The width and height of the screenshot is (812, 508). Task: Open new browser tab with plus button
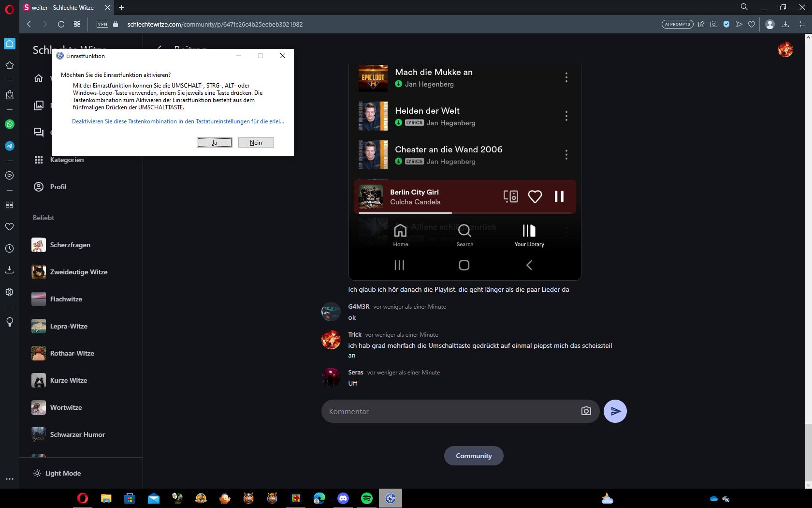click(122, 8)
